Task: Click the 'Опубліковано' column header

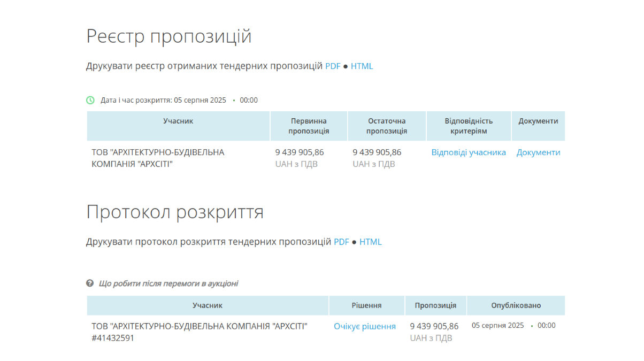Action: click(x=516, y=305)
